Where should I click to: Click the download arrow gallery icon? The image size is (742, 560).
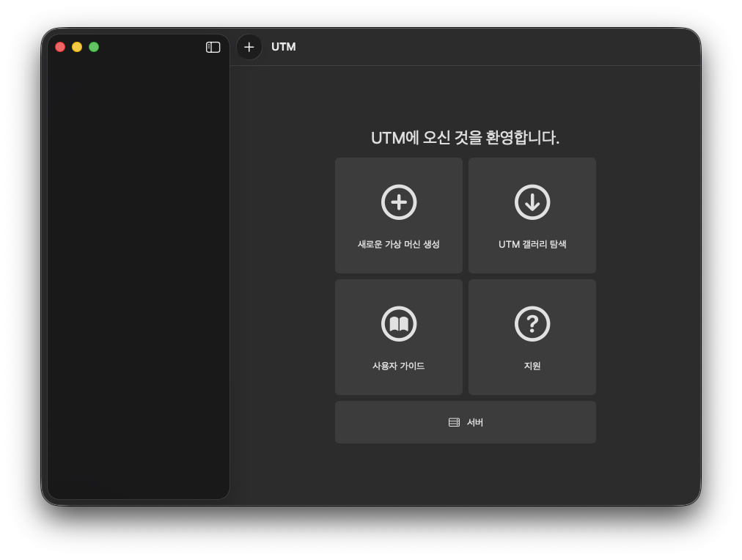point(532,202)
